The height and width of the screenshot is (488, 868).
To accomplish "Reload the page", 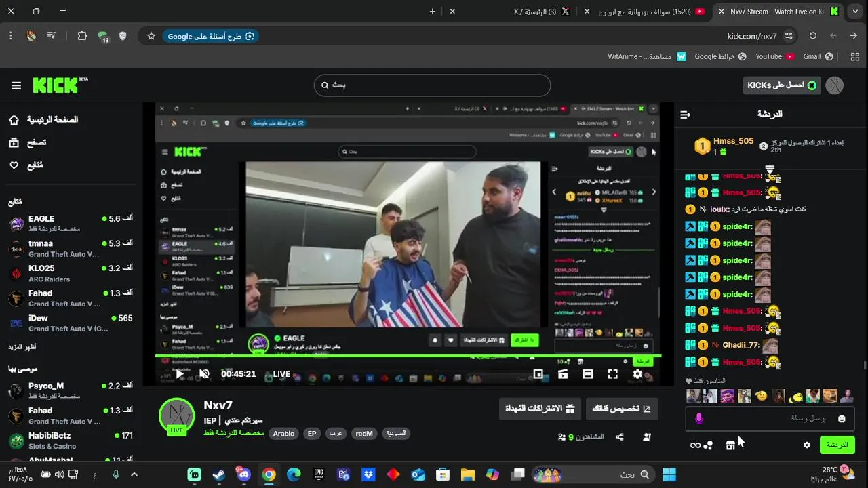I will (813, 36).
